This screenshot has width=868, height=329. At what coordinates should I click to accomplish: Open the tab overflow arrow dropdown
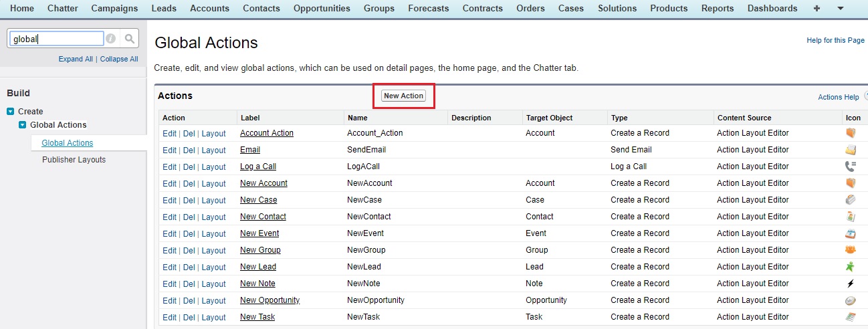click(841, 9)
